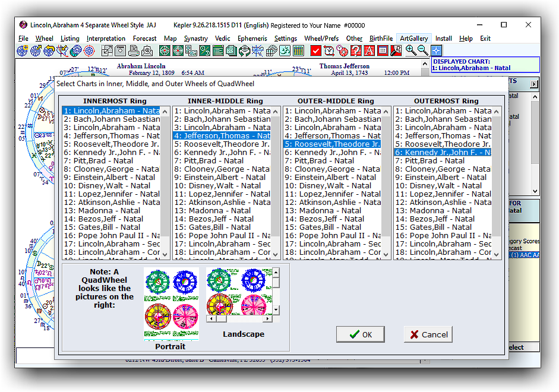The image size is (559, 392).
Task: Click the printer icon in the toolbar
Action: click(x=134, y=51)
